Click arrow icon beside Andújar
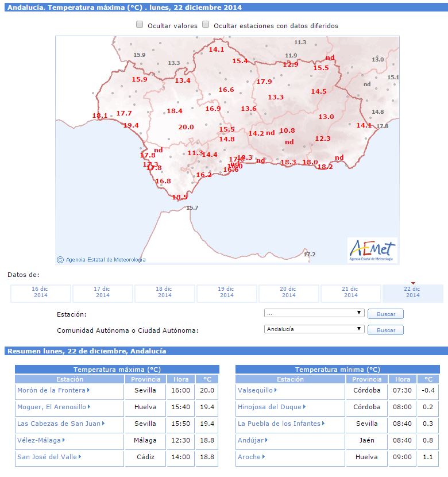Image resolution: width=448 pixels, height=477 pixels. [267, 441]
